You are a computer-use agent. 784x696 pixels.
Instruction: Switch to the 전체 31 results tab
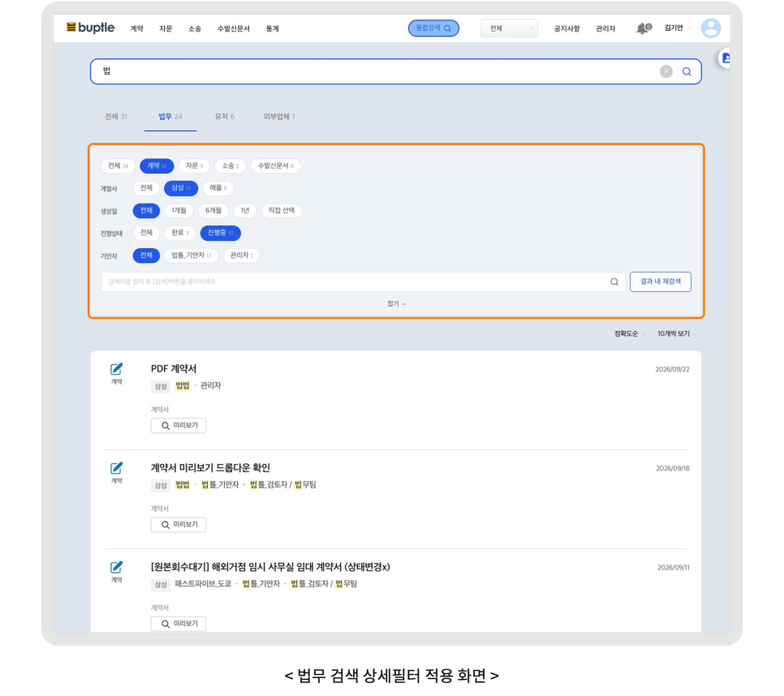pos(116,117)
